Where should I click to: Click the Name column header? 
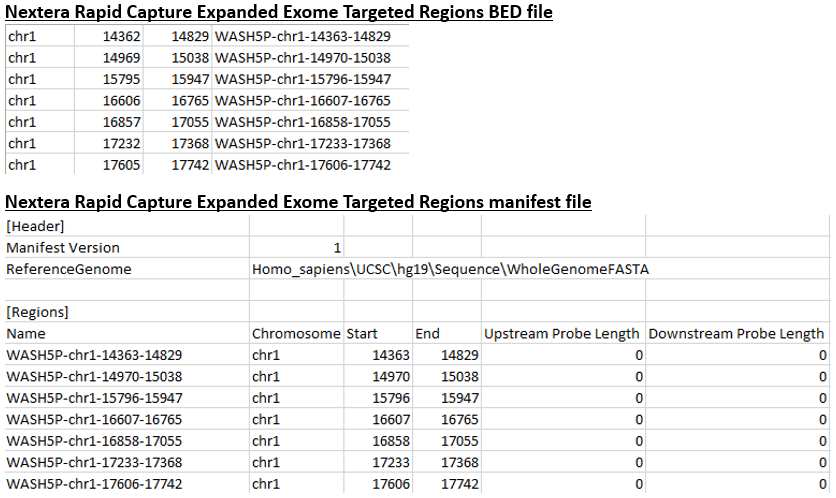coord(26,333)
